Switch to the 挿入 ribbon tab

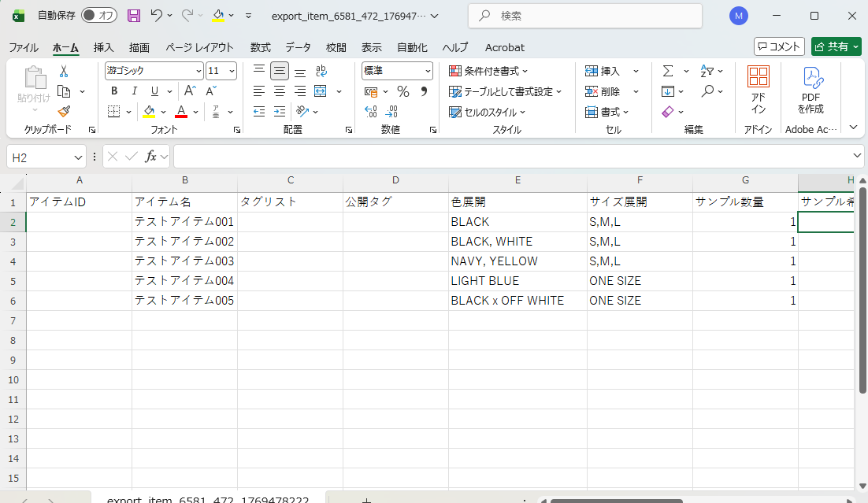(x=103, y=47)
